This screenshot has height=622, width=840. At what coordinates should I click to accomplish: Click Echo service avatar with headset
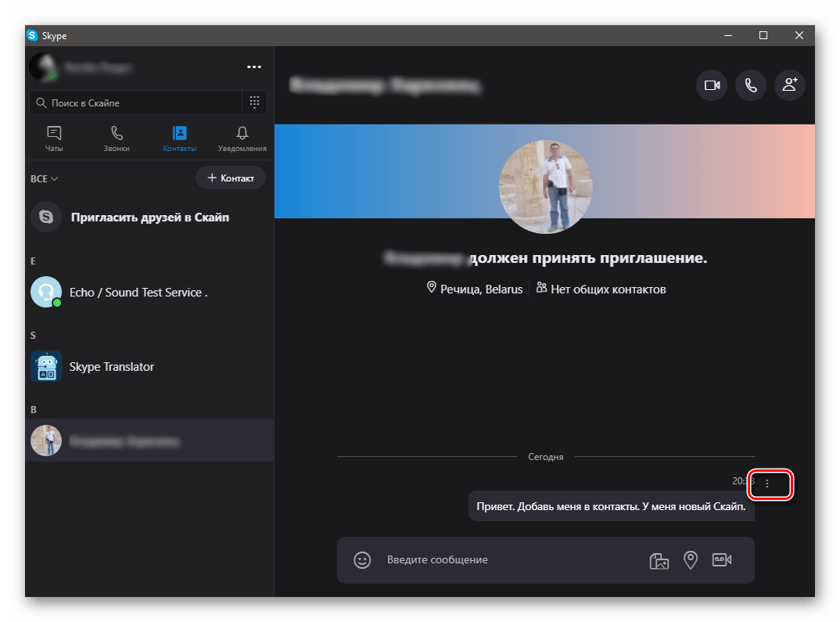[x=46, y=292]
